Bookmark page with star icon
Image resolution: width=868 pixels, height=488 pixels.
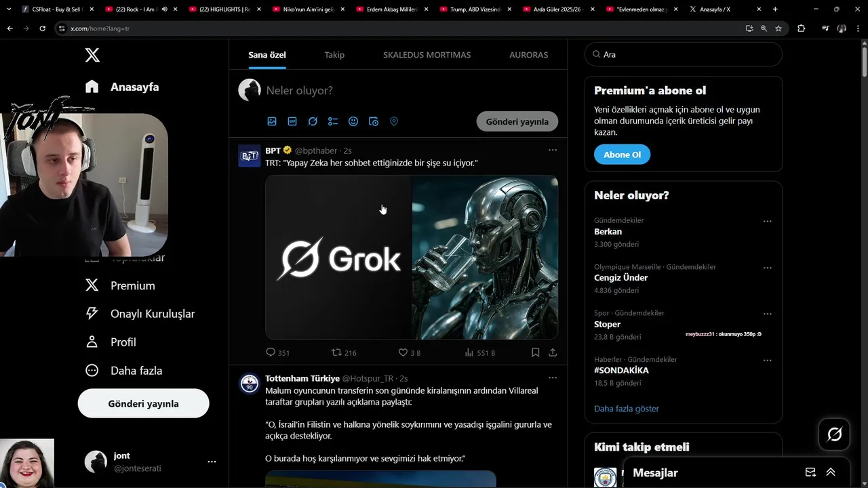point(778,28)
